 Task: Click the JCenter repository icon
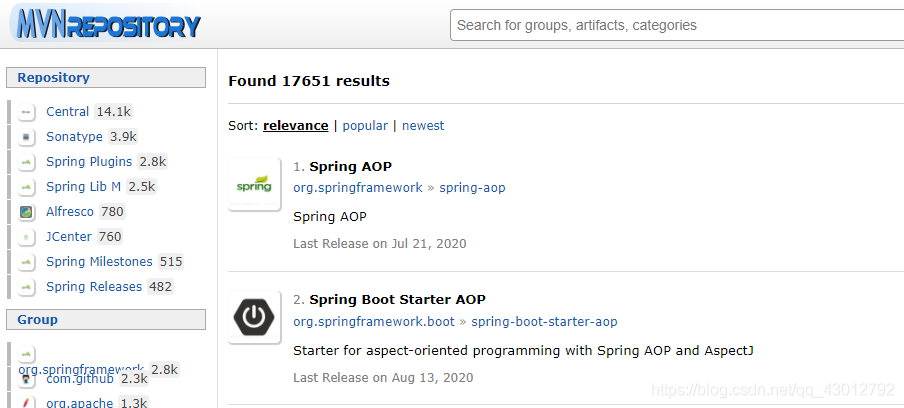coord(27,237)
